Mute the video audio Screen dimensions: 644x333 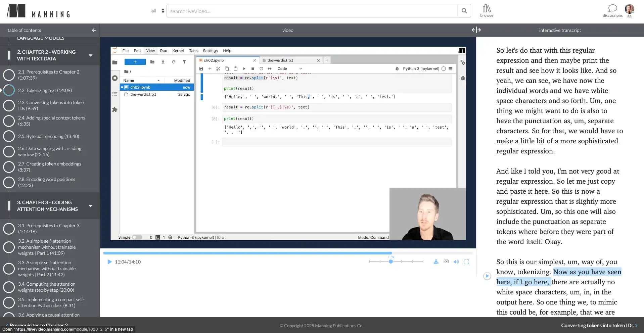[x=456, y=261]
